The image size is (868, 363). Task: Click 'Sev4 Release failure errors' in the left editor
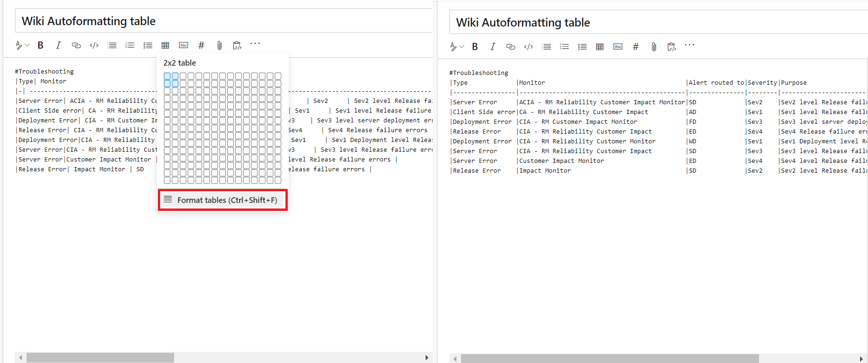tap(377, 130)
